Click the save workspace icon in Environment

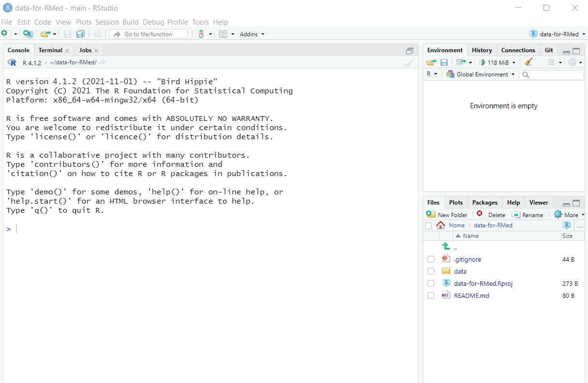pyautogui.click(x=444, y=62)
